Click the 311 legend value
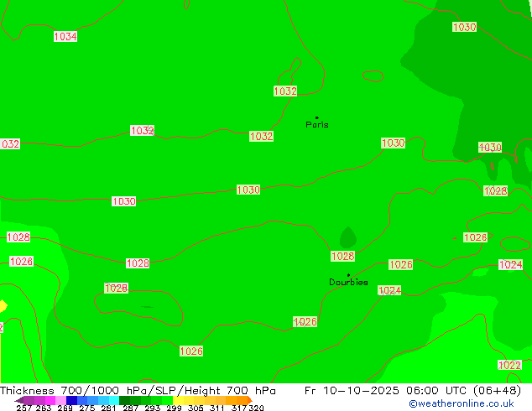This screenshot has width=532, height=411. [x=216, y=408]
